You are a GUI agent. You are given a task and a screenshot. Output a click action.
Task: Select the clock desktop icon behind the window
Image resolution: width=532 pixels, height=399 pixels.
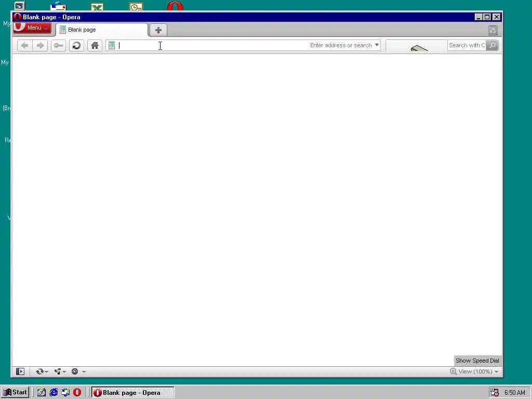(136, 7)
